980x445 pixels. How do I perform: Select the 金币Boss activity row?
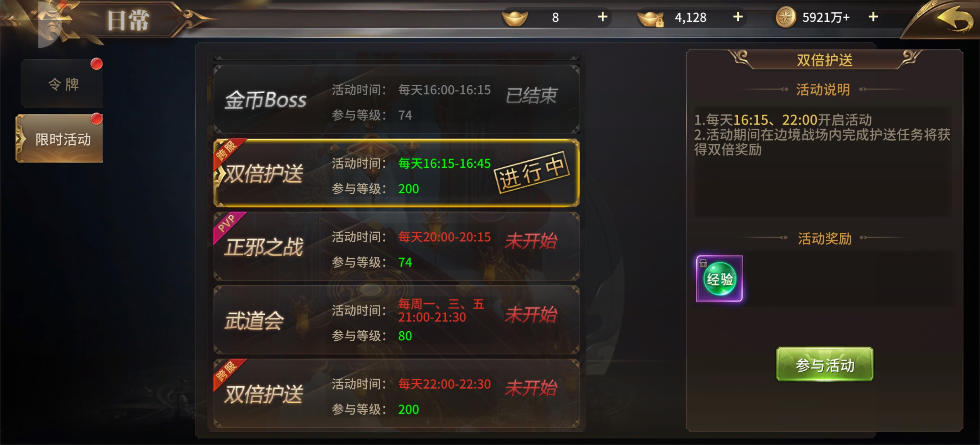tap(396, 99)
